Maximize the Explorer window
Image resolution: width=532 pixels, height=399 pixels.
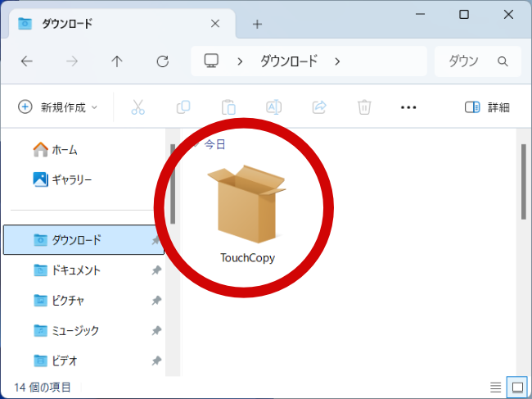(464, 14)
